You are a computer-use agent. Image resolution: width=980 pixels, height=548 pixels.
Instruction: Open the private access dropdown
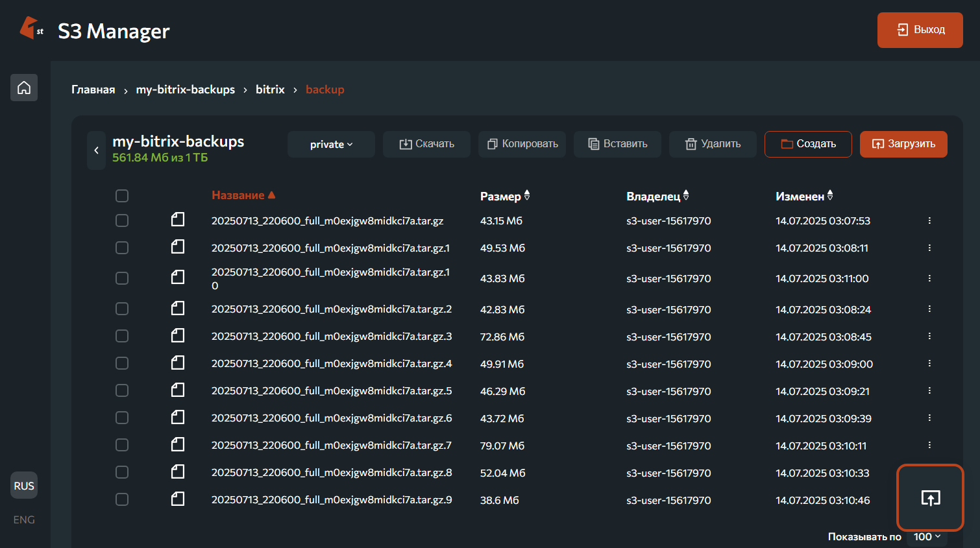point(331,144)
